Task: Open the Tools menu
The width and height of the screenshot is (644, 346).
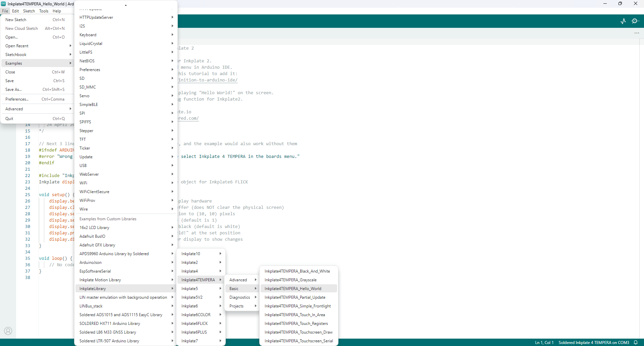Action: coord(44,11)
